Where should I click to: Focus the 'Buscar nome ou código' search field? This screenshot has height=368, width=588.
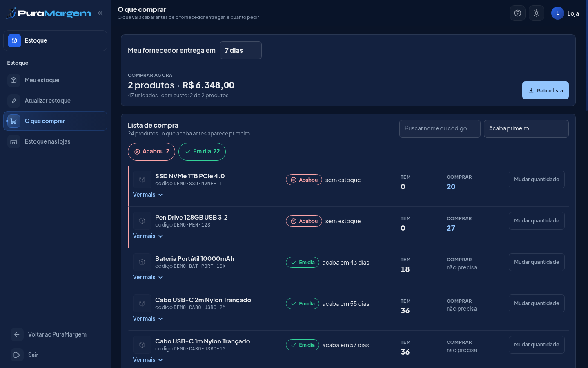440,129
